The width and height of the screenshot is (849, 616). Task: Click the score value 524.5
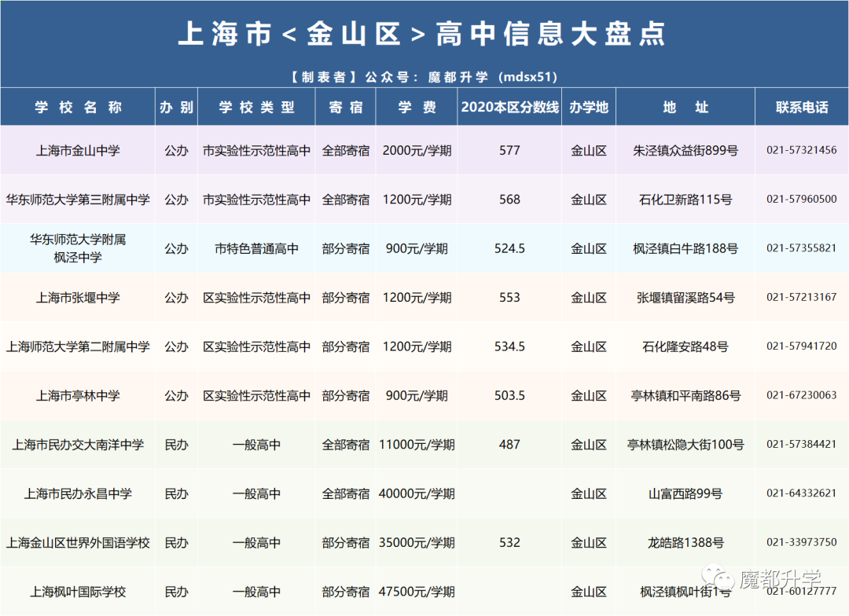509,248
